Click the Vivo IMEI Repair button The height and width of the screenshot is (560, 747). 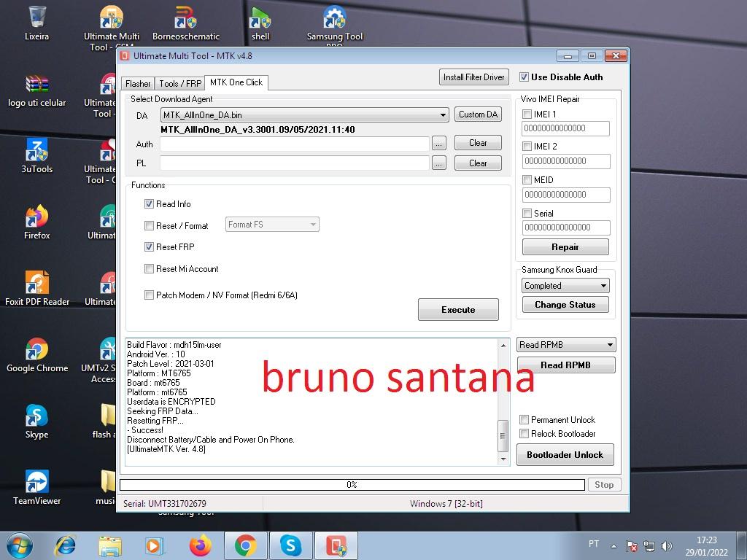coord(565,246)
